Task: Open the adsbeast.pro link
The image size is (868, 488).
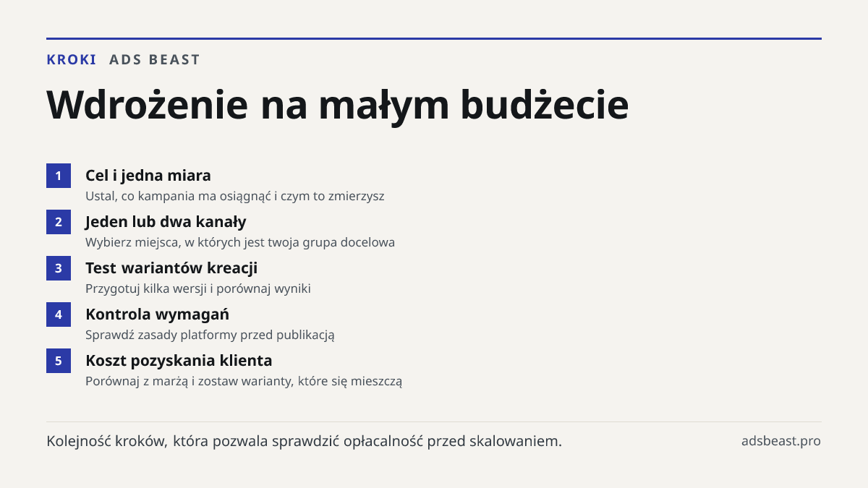Action: point(781,441)
